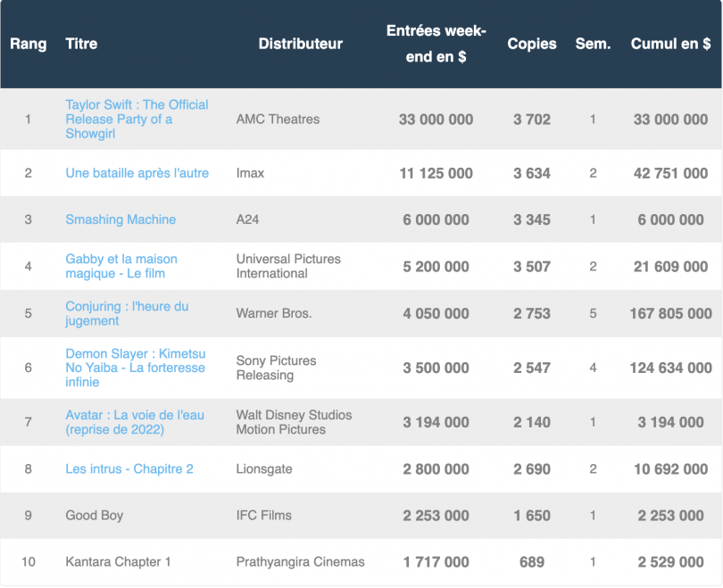Viewport: 723px width, 588px height.
Task: Select the Good Boy title text
Action: click(94, 516)
